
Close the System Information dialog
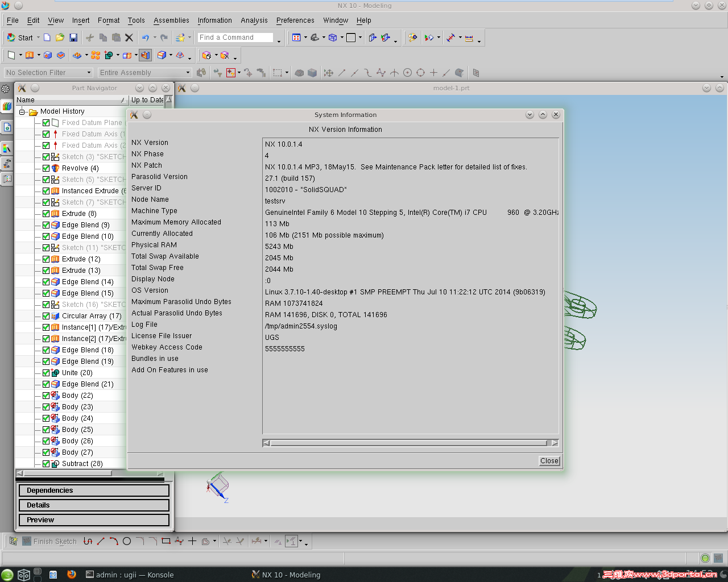(548, 461)
